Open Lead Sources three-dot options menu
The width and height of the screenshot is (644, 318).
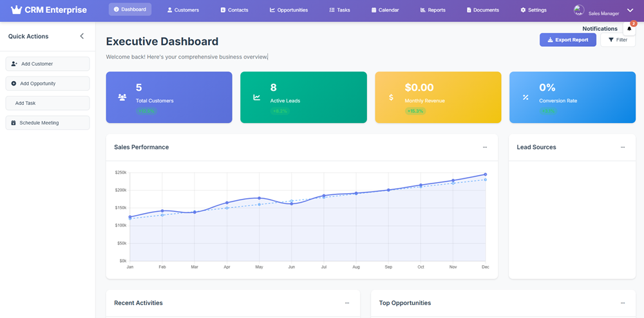[x=623, y=147]
